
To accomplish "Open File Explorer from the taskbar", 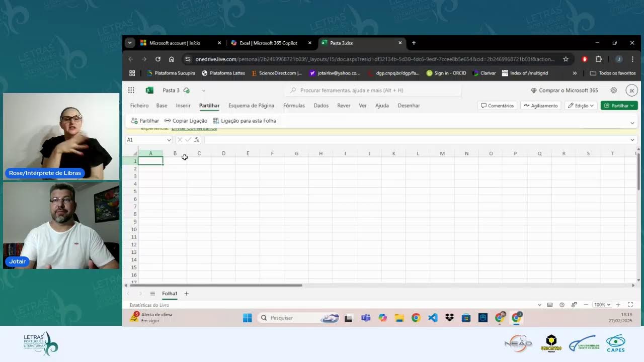I will (x=399, y=318).
